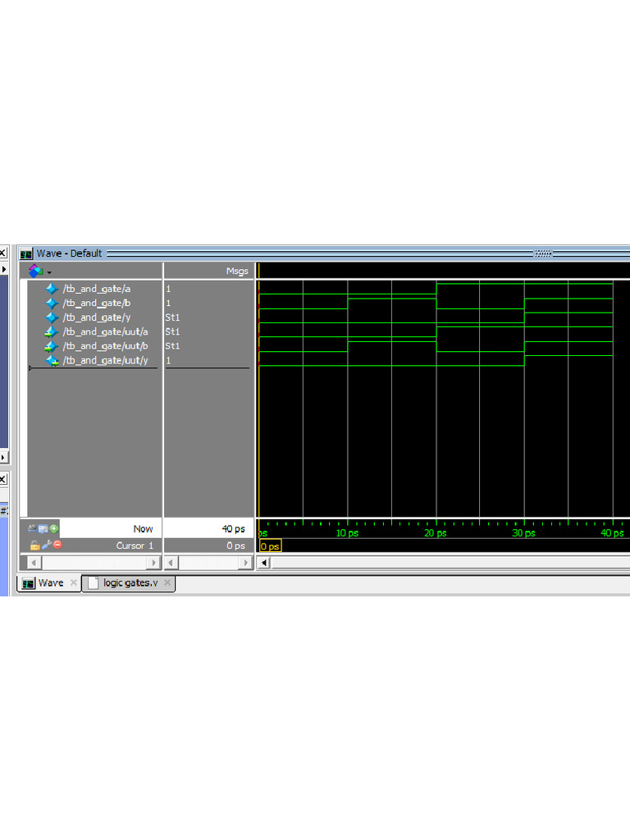
Task: Toggle the lock icon for Cursor 1
Action: (x=34, y=546)
